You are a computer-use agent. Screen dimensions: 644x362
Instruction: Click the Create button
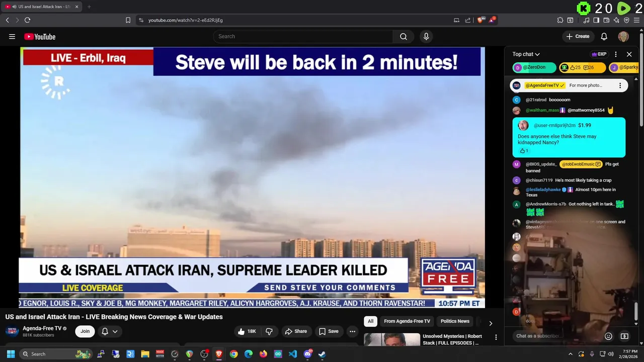tap(578, 36)
